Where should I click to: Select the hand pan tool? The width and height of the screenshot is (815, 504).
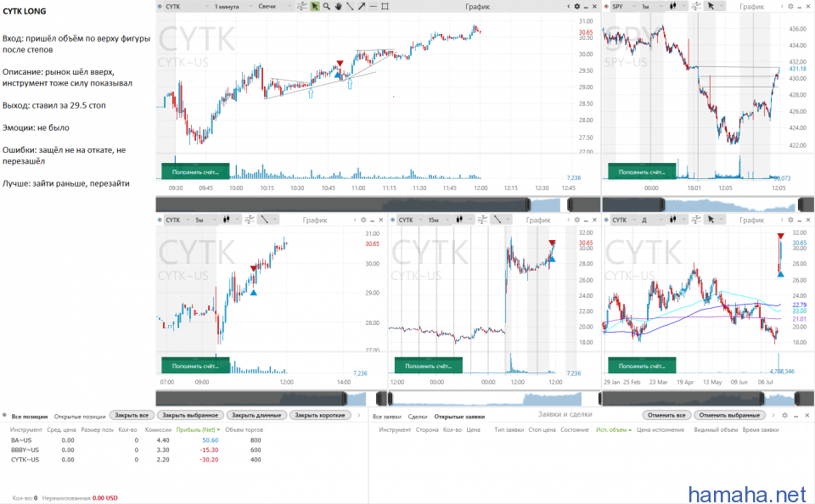pyautogui.click(x=339, y=6)
